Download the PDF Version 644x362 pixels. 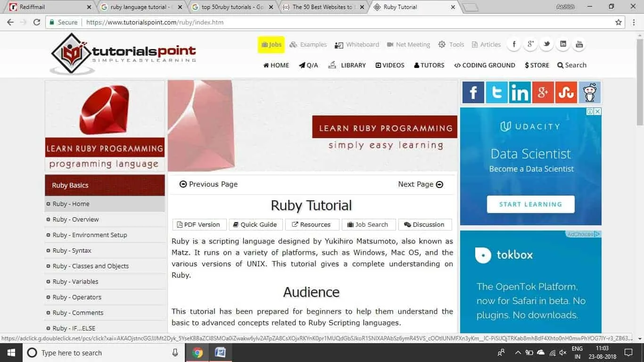point(199,225)
